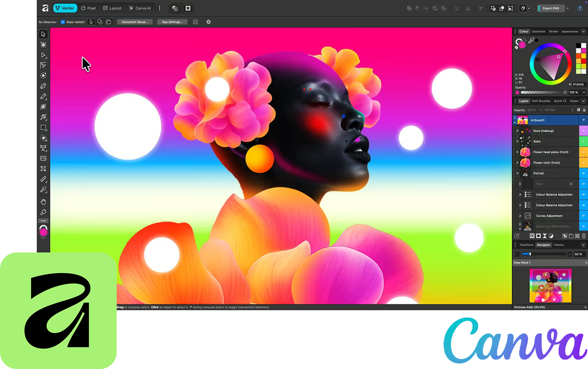The image size is (588, 369).
Task: Open the Export PNG dropdown arrow
Action: (568, 8)
